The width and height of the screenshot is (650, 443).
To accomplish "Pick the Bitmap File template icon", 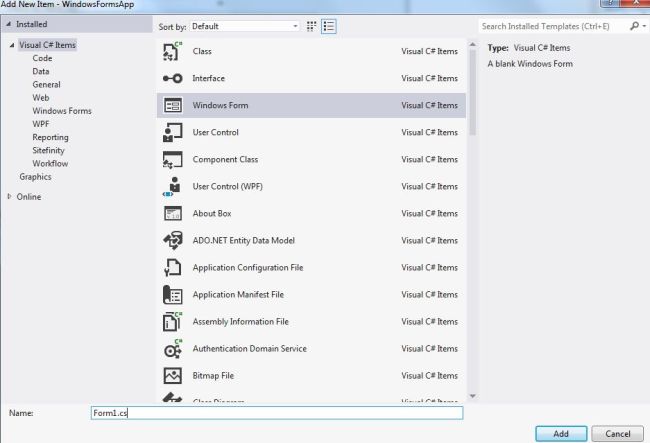I will tap(172, 375).
